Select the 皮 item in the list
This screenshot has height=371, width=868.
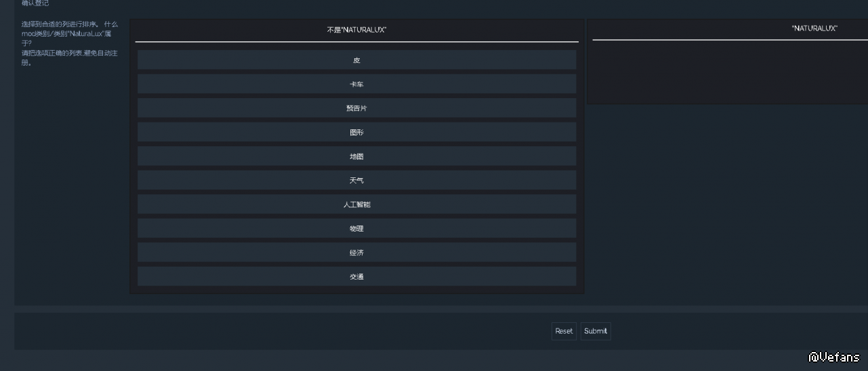pyautogui.click(x=356, y=60)
